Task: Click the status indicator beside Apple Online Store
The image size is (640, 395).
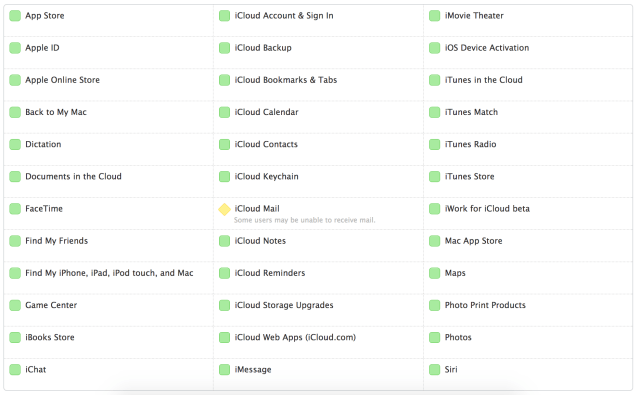Action: point(15,80)
